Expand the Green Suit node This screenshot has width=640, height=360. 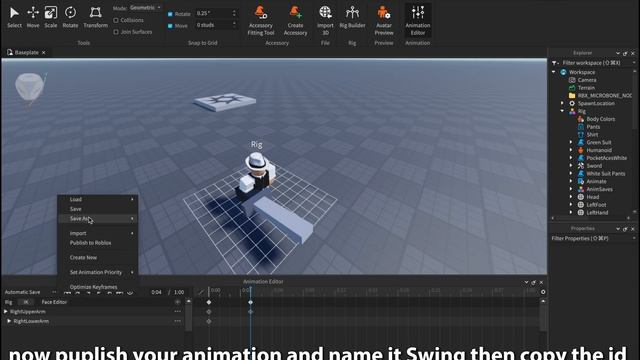coord(571,142)
